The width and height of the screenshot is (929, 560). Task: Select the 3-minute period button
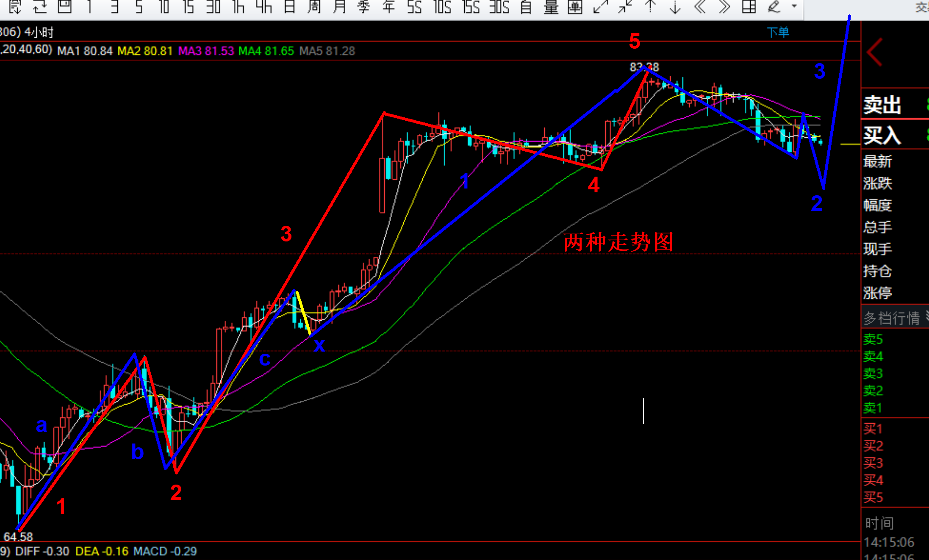tap(114, 7)
